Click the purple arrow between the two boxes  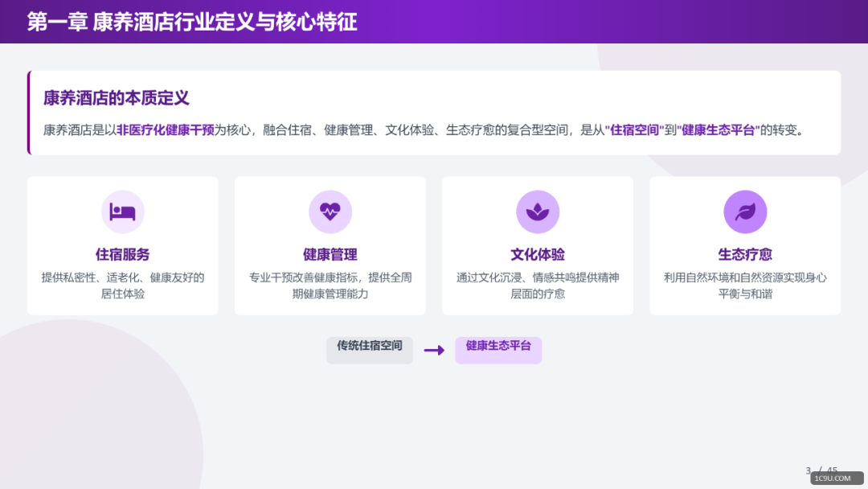click(434, 350)
